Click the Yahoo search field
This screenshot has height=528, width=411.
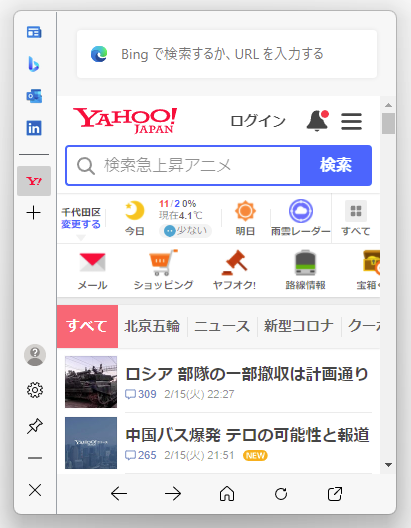(183, 165)
